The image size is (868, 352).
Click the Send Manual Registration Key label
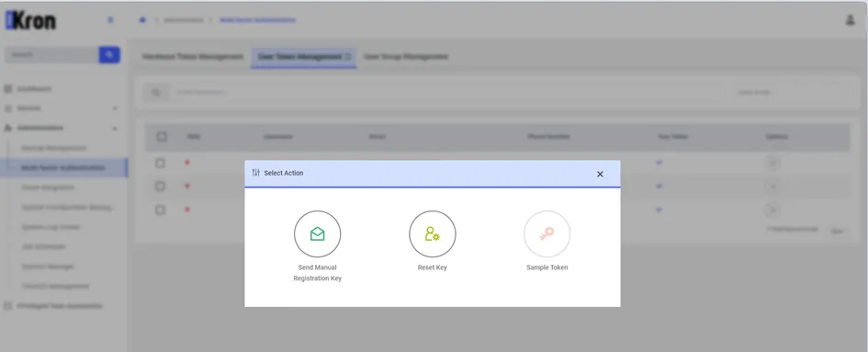coord(317,273)
